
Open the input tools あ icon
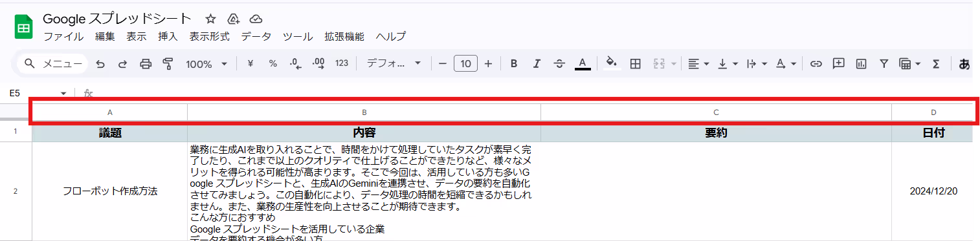(x=964, y=63)
